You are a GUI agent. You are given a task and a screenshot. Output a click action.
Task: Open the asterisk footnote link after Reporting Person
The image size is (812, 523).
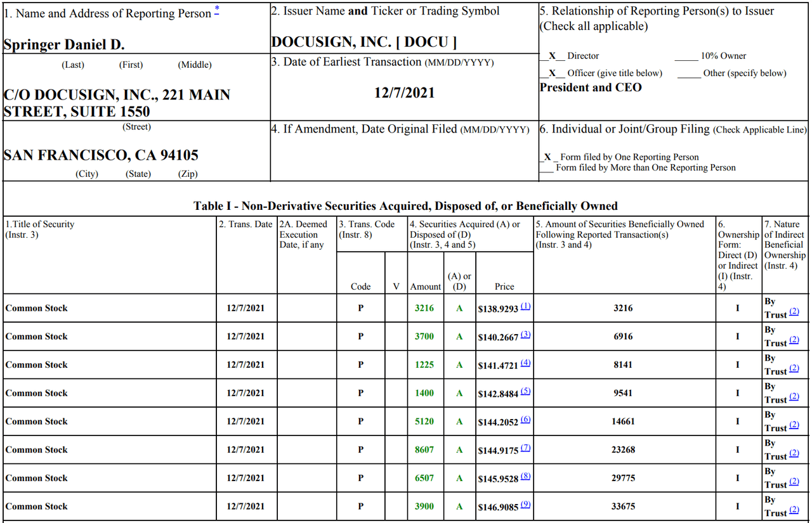pos(217,11)
